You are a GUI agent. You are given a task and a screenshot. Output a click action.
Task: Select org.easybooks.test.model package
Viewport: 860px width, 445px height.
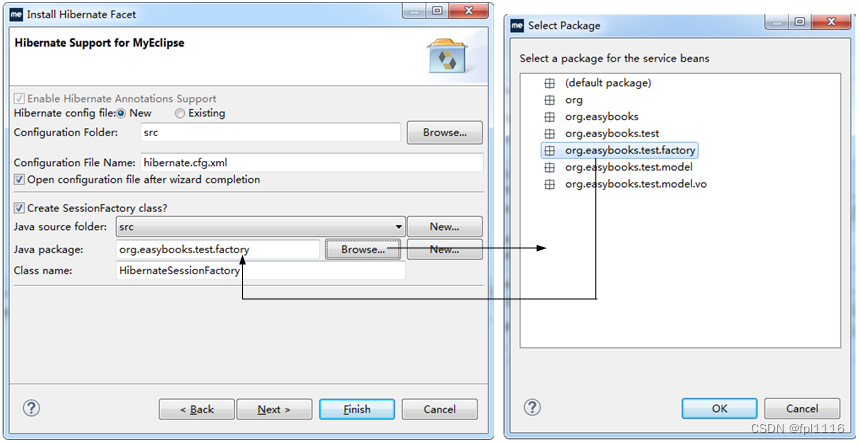pyautogui.click(x=629, y=167)
